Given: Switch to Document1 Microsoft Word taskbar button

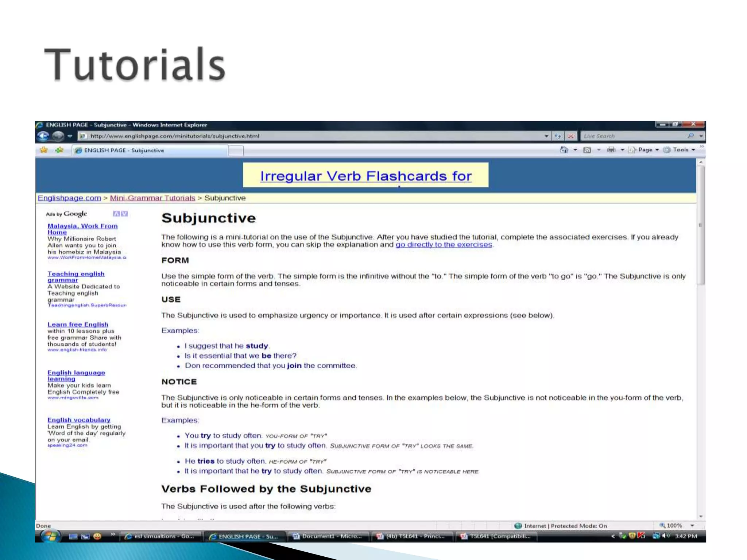Looking at the screenshot, I should click(x=328, y=536).
